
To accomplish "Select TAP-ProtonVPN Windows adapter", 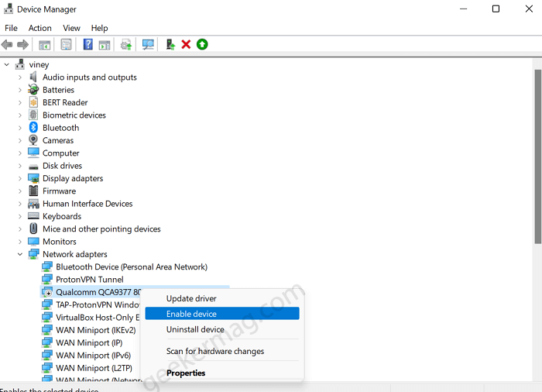I will pos(98,304).
